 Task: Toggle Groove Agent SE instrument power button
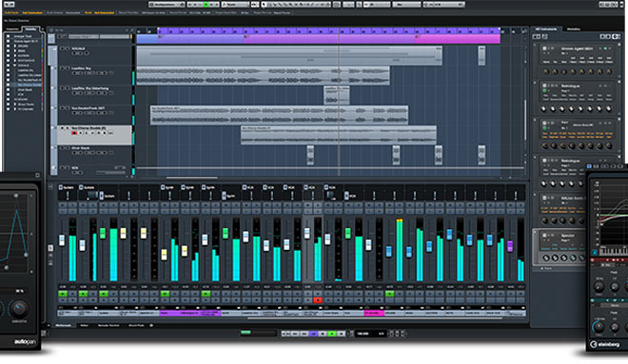point(544,48)
